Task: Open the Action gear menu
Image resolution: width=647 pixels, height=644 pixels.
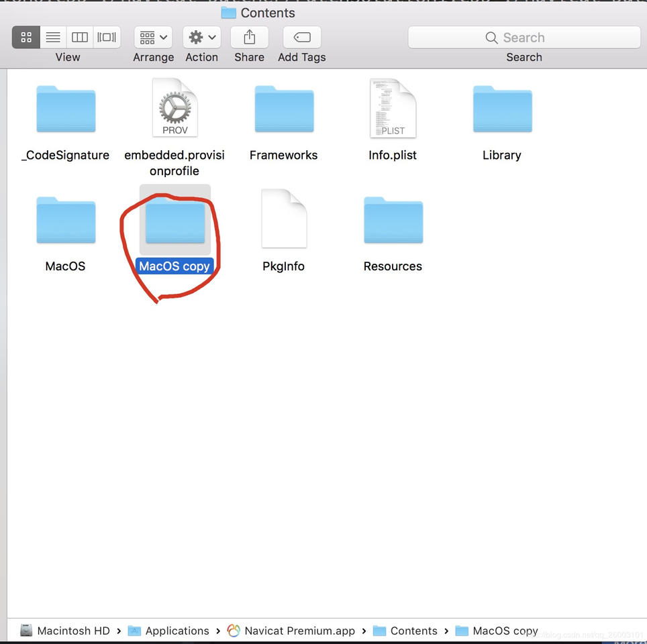Action: pyautogui.click(x=202, y=38)
